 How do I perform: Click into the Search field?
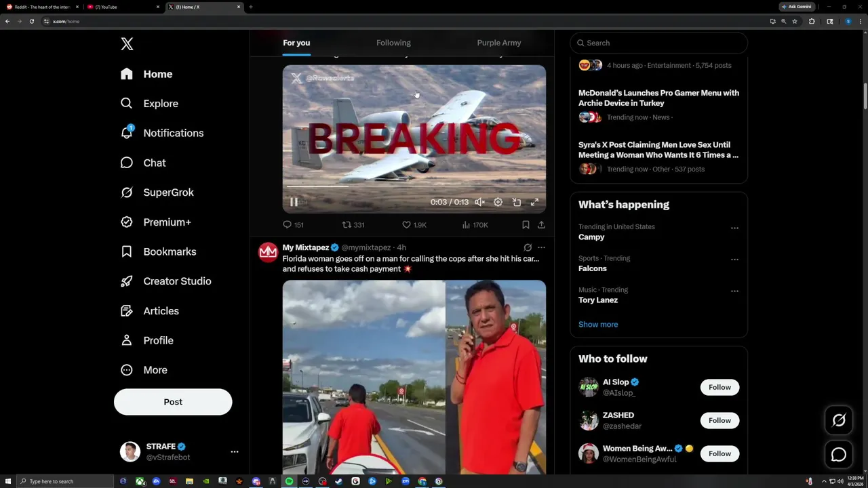click(x=658, y=43)
